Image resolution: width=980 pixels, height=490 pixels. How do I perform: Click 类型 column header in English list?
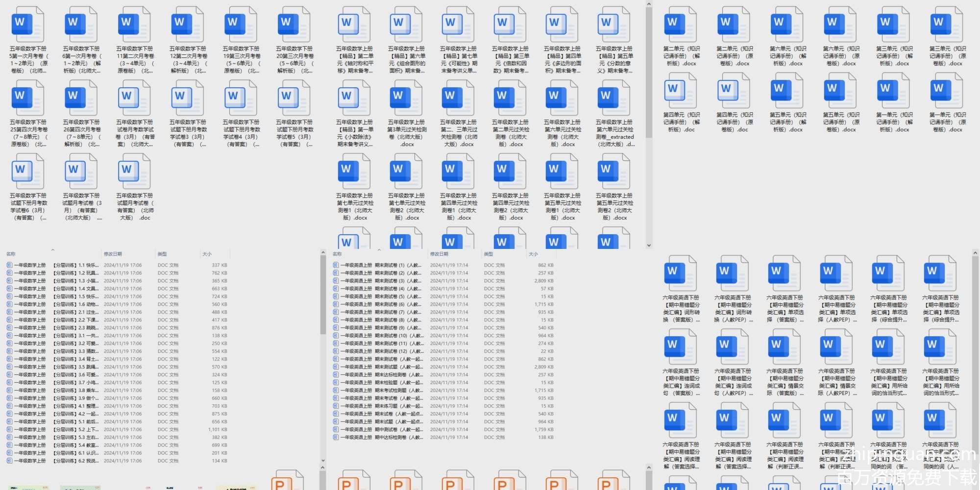[x=489, y=254]
